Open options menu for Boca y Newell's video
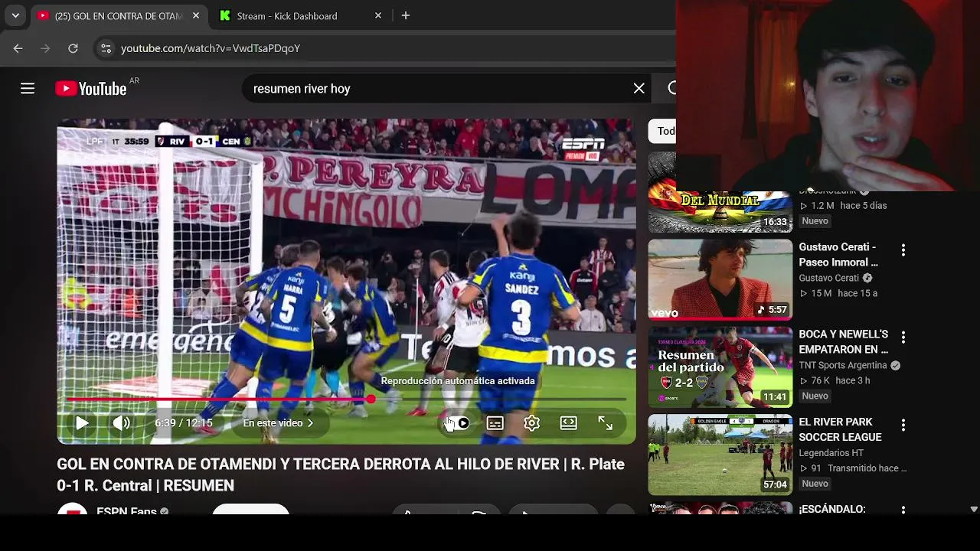This screenshot has height=551, width=980. [903, 337]
